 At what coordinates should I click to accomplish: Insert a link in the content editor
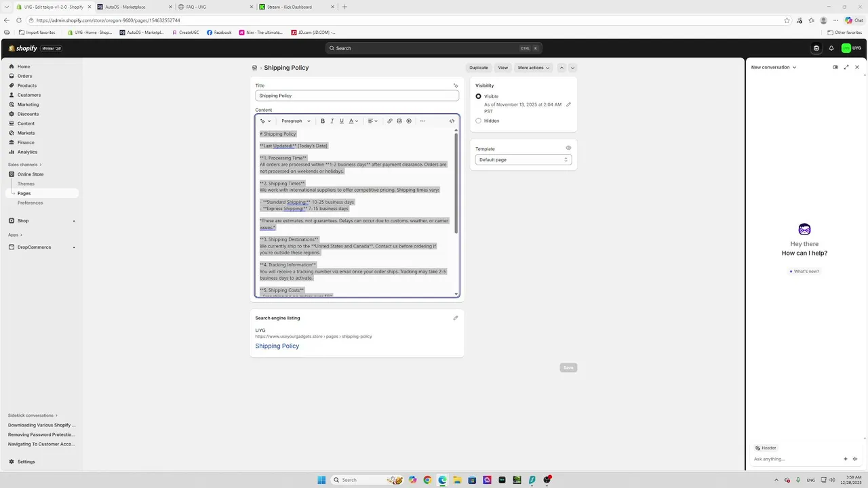click(390, 121)
